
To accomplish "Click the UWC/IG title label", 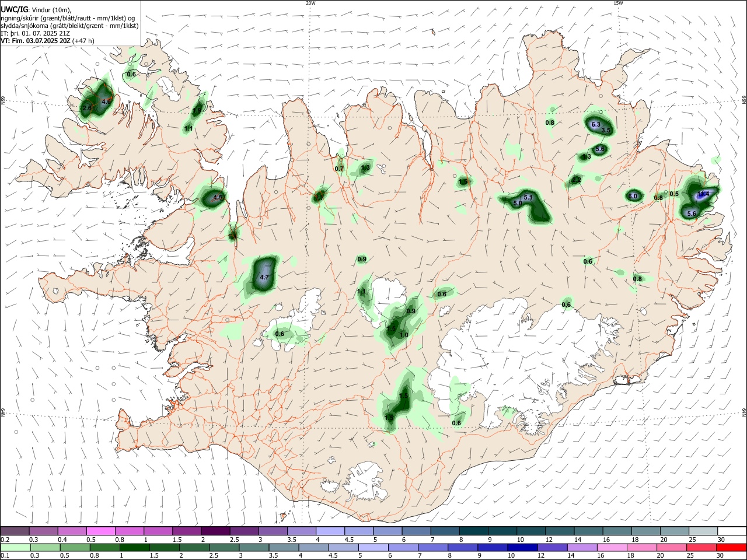I will (14, 10).
